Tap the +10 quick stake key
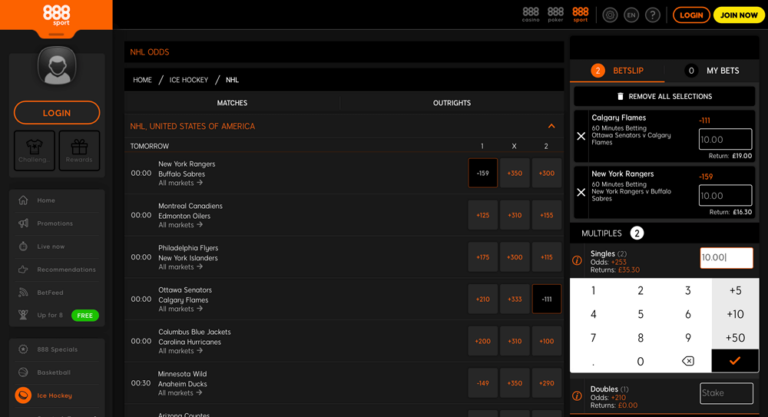 pos(735,314)
